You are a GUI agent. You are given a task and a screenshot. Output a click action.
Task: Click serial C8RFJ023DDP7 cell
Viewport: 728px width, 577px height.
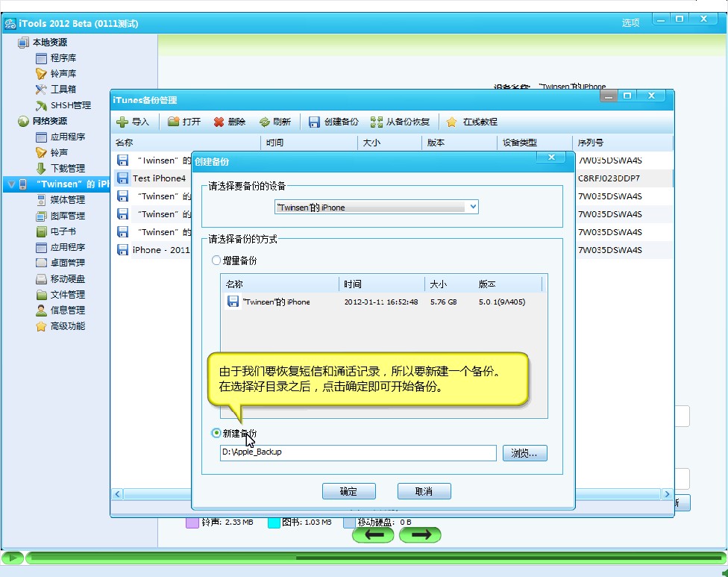click(609, 178)
